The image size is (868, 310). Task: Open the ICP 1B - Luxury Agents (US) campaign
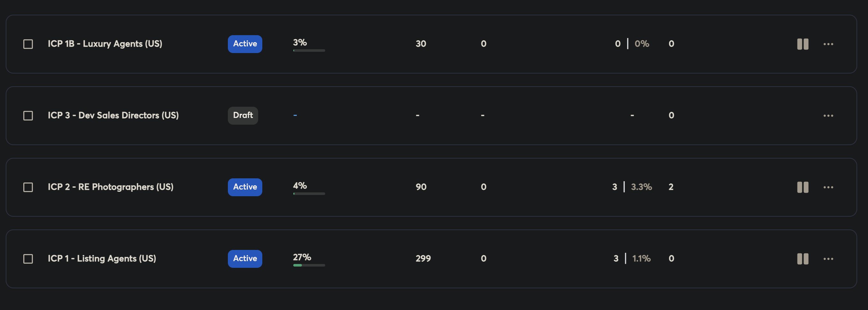[105, 44]
